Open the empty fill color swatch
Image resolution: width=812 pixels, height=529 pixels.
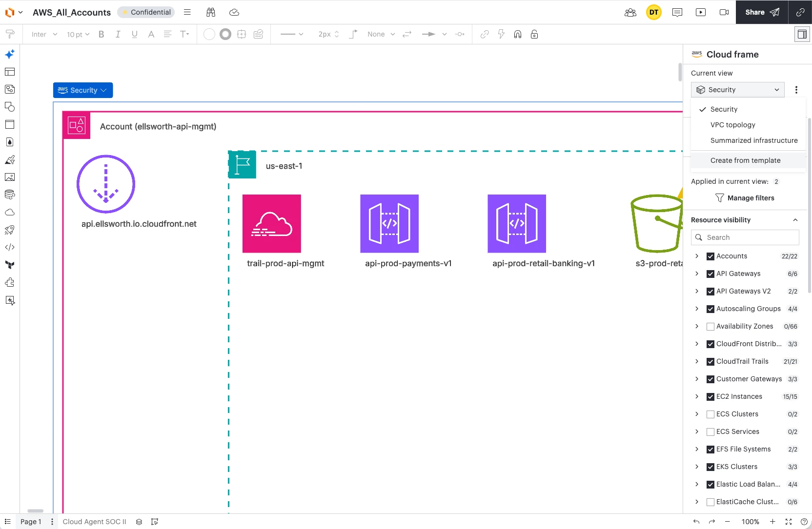(x=209, y=34)
